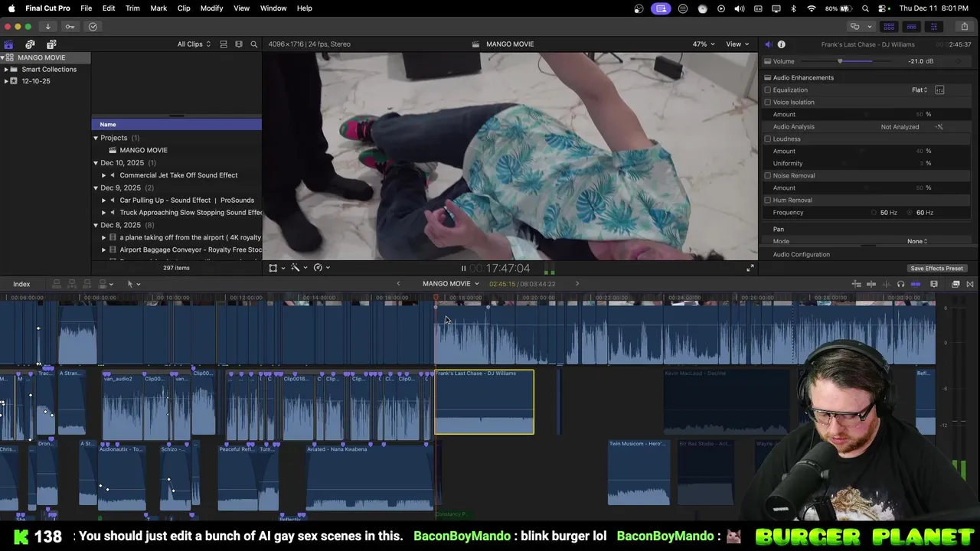This screenshot has width=980, height=551.
Task: Open macOS Control Center icon
Action: 883,8
